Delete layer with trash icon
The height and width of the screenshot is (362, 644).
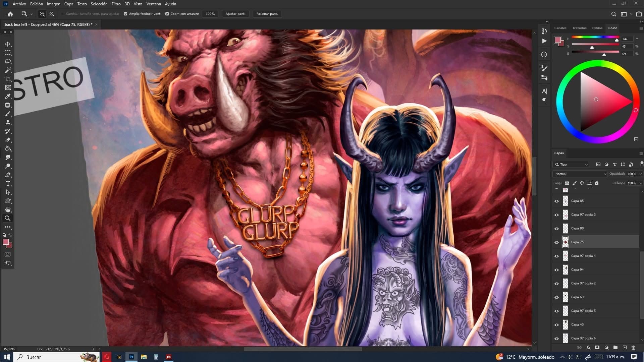633,348
